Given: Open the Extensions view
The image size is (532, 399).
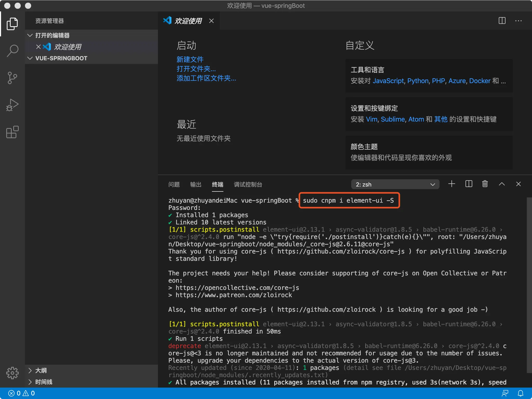Looking at the screenshot, I should [12, 132].
